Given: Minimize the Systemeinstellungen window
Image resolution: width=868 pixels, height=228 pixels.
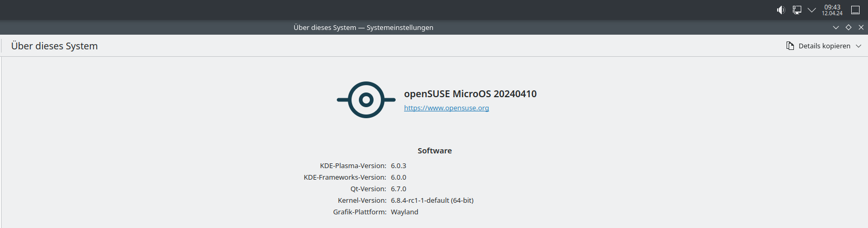Looking at the screenshot, I should pyautogui.click(x=836, y=27).
